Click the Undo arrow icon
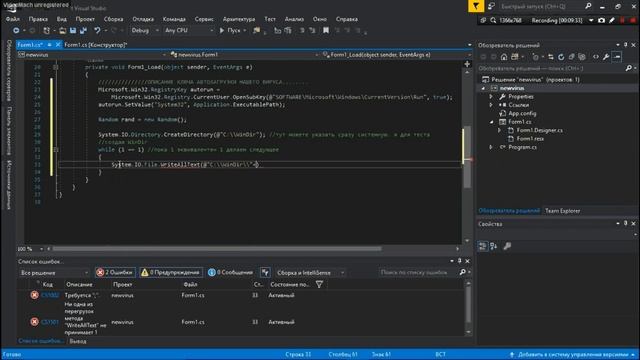The width and height of the screenshot is (640, 360). 97,31
